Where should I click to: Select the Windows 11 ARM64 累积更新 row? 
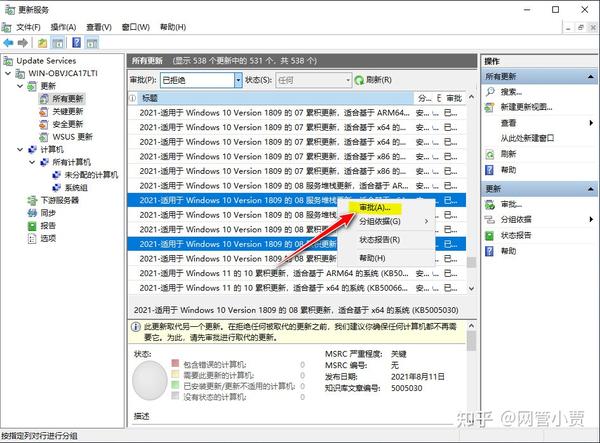pyautogui.click(x=297, y=274)
